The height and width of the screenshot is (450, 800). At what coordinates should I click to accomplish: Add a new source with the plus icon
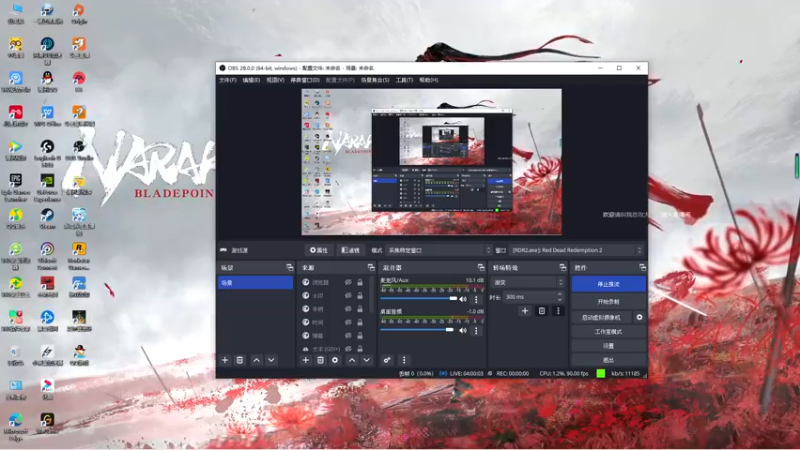tap(306, 360)
